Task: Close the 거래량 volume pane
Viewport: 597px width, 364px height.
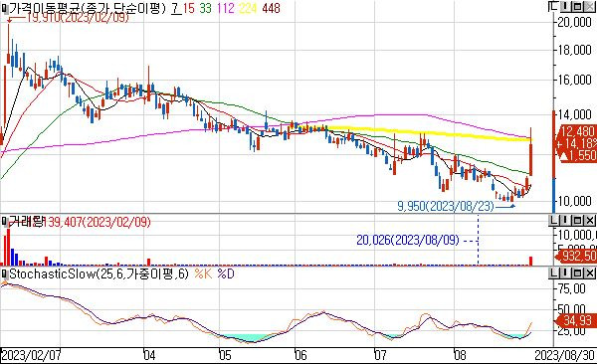Action: click(590, 220)
